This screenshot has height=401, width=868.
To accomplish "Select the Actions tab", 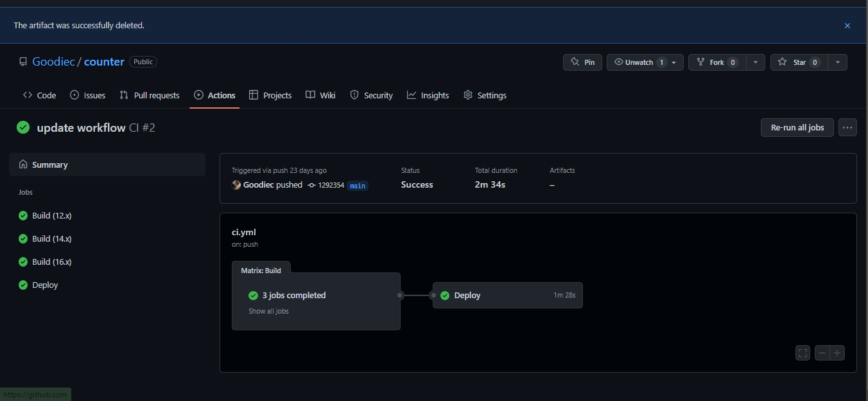I will (214, 95).
